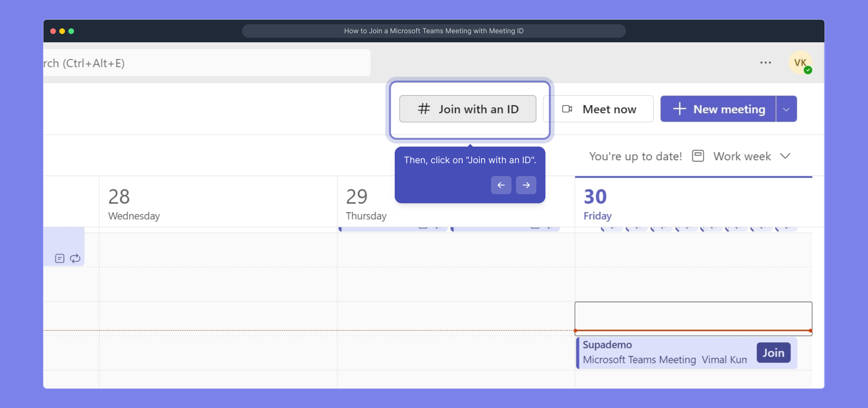Click the empty time slot on Friday
This screenshot has width=868, height=408.
[693, 315]
